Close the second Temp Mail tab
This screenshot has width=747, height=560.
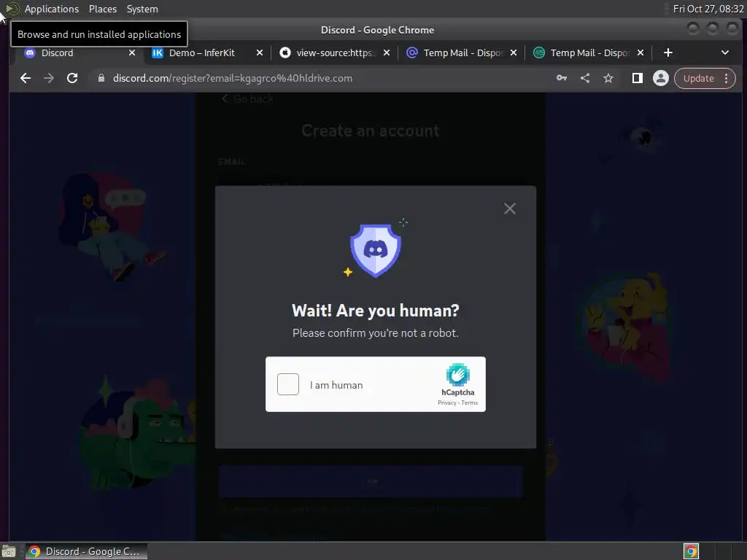tap(640, 52)
